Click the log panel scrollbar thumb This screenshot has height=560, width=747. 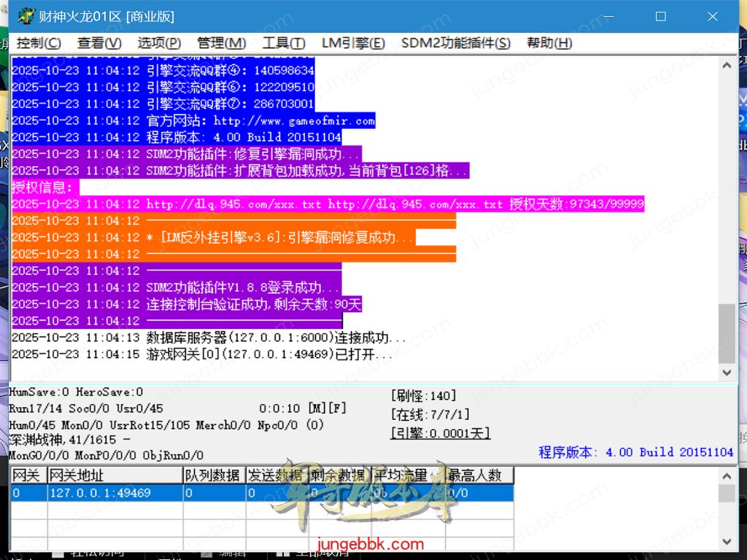click(x=727, y=333)
